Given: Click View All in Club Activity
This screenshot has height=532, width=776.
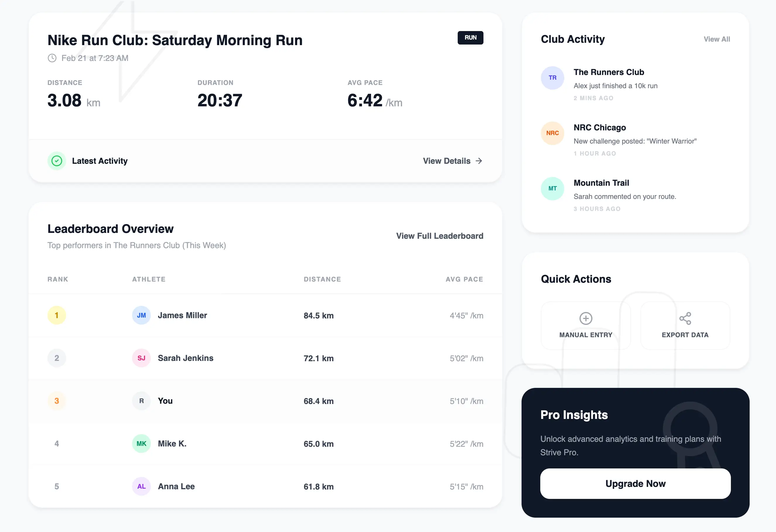Looking at the screenshot, I should 717,40.
